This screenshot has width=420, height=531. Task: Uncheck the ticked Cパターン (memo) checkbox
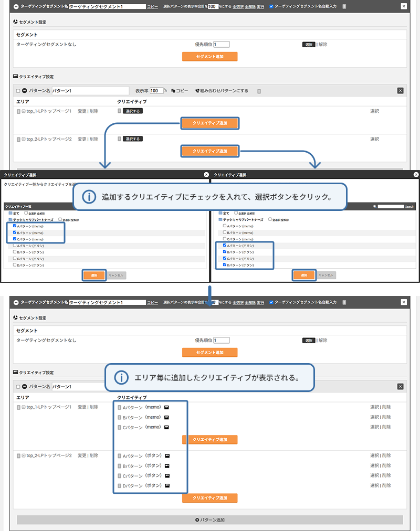15,239
